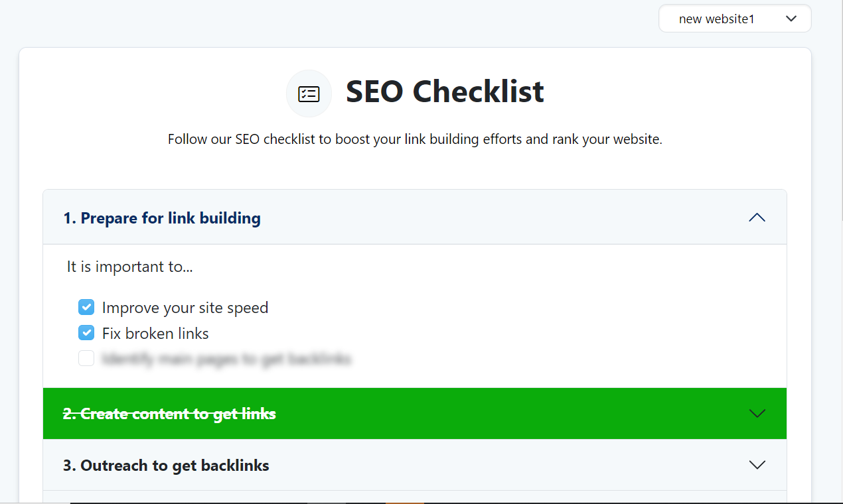Screen dimensions: 843x504
Task: Click the collapsed section below Outreach
Action: pyautogui.click(x=415, y=497)
